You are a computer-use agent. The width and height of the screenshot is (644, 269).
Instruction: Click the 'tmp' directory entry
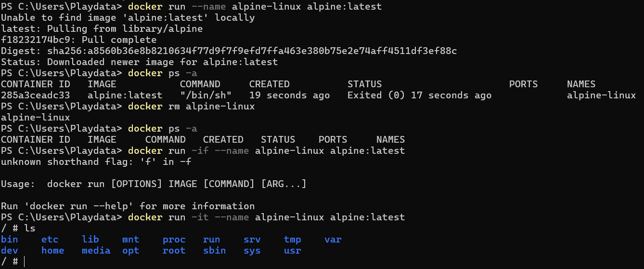pos(293,240)
